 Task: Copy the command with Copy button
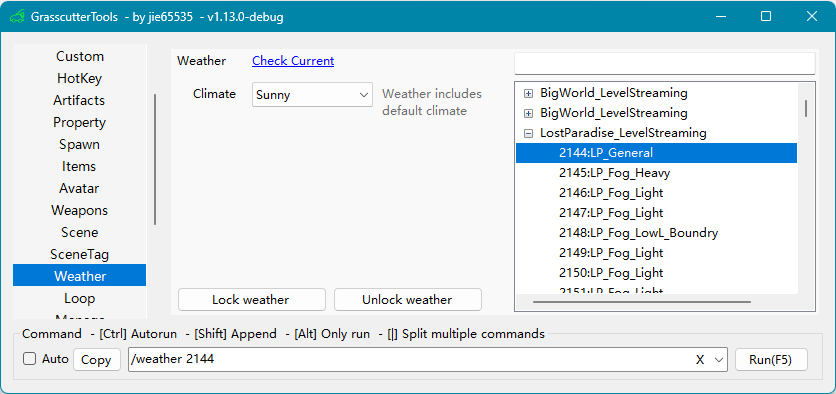click(x=97, y=360)
